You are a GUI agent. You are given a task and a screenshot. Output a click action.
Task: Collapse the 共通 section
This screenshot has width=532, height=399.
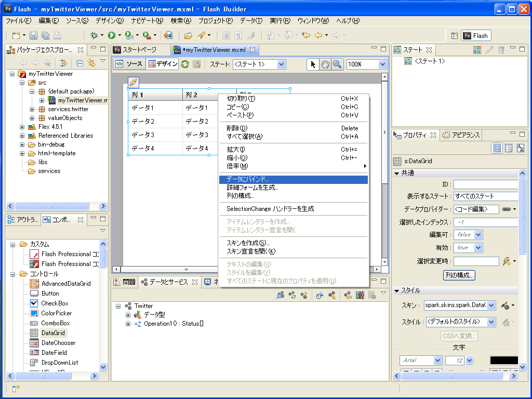[x=396, y=173]
